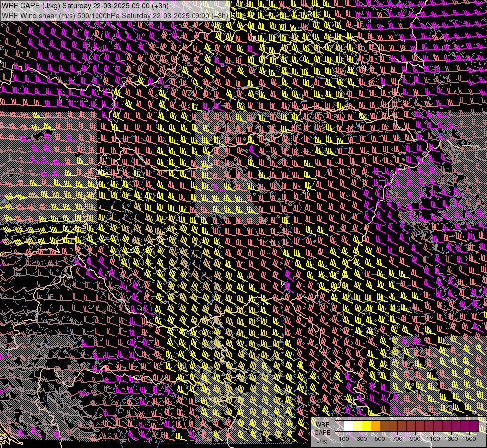Click the legend value 1300
The height and width of the screenshot is (448, 487).
point(451,439)
